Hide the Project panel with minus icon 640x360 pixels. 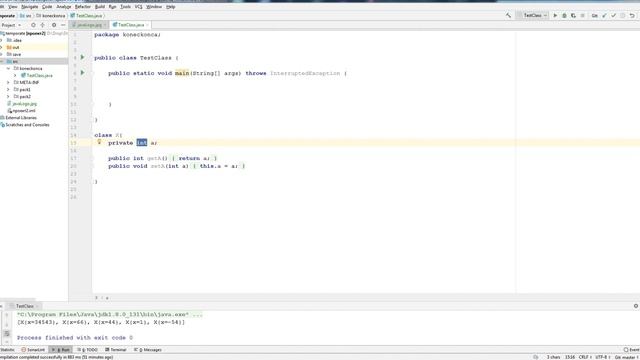[63, 25]
